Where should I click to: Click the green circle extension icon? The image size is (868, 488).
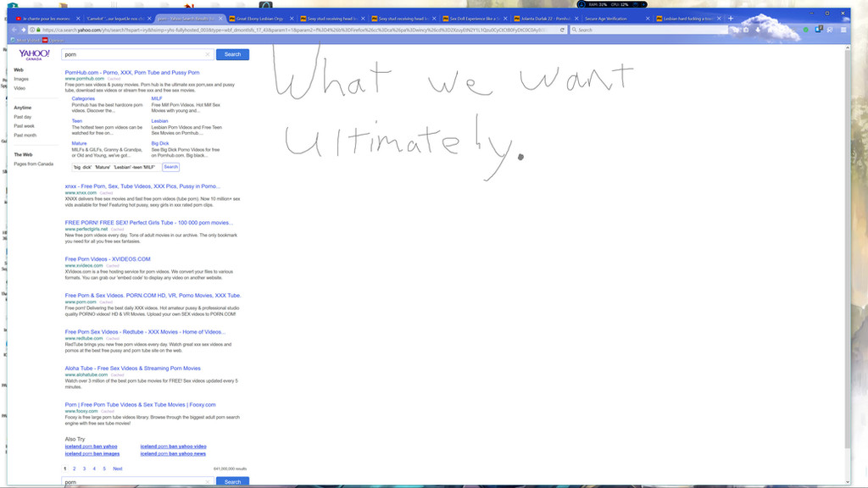pyautogui.click(x=806, y=30)
